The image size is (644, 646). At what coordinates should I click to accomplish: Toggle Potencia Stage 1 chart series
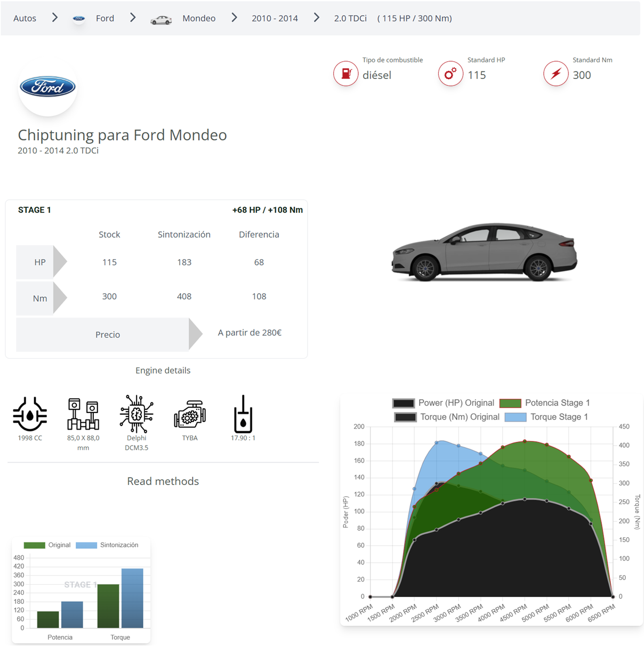pyautogui.click(x=544, y=403)
